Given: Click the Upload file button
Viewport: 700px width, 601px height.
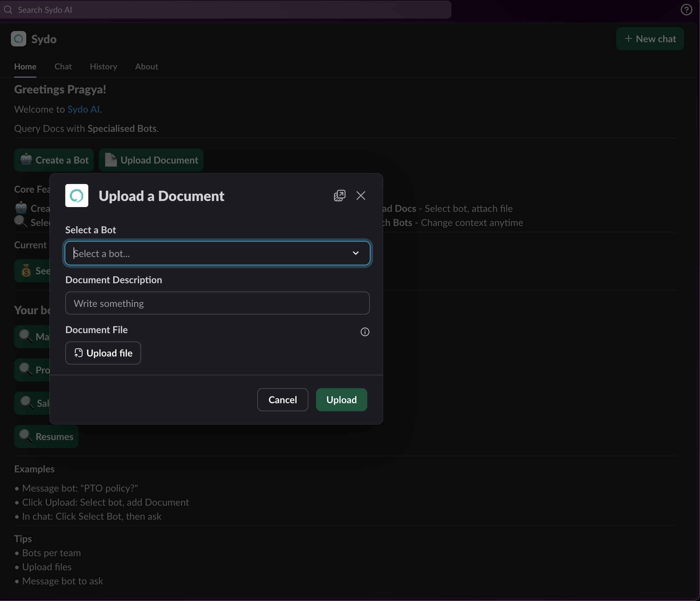Looking at the screenshot, I should 103,353.
